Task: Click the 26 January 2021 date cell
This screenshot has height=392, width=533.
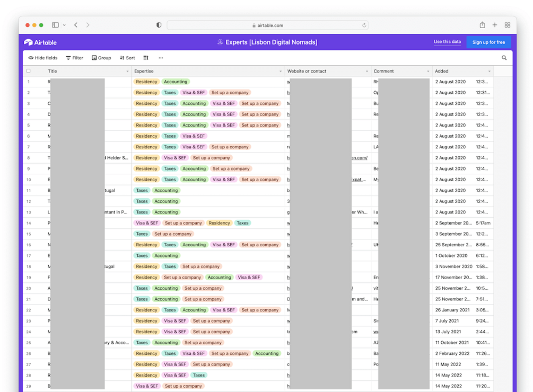Action: click(x=452, y=310)
